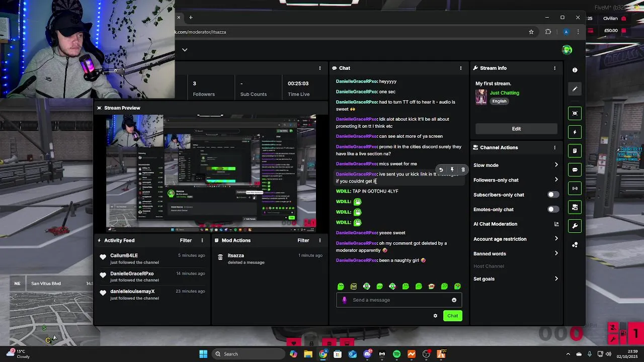Click the Windows taskbar Search box
The image size is (644, 362).
(248, 354)
